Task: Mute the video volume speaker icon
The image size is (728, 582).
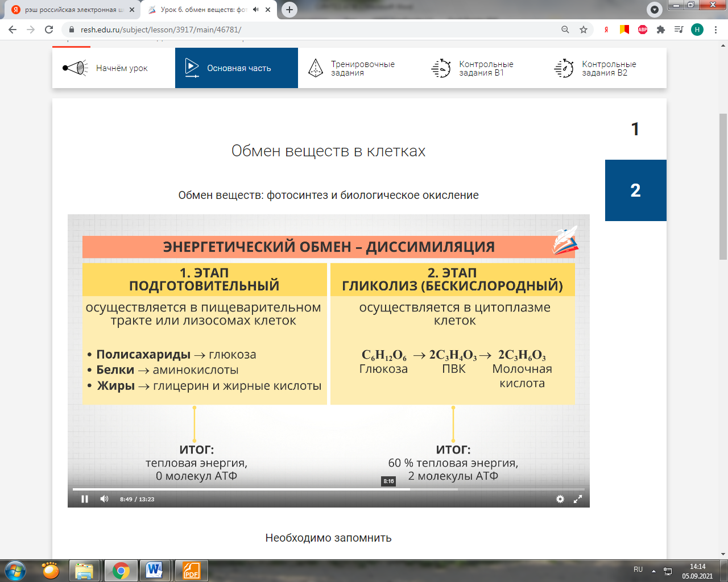Action: [x=104, y=499]
